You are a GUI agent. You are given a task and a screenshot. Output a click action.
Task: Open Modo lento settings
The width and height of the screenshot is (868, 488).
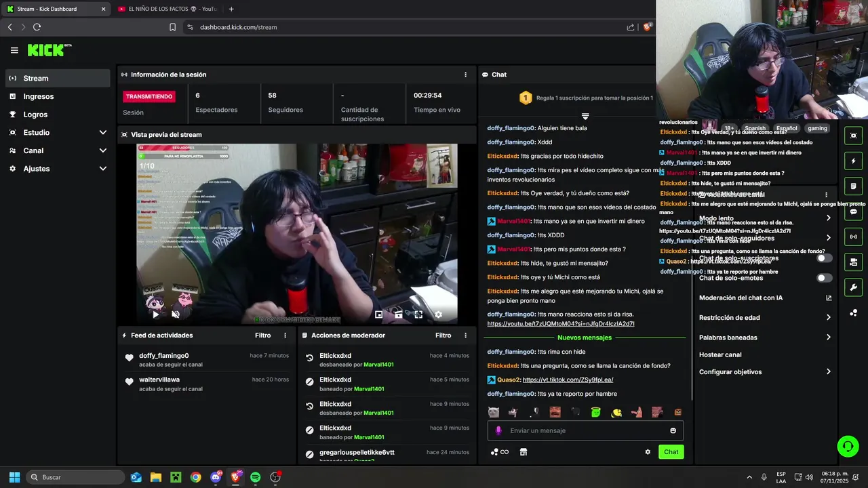coord(765,218)
